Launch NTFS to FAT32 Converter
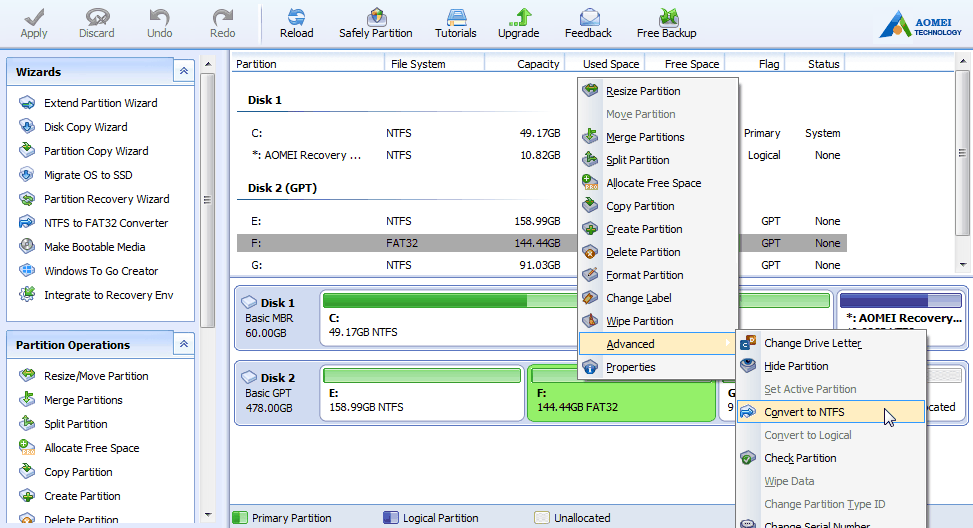The width and height of the screenshot is (973, 528). pyautogui.click(x=106, y=223)
